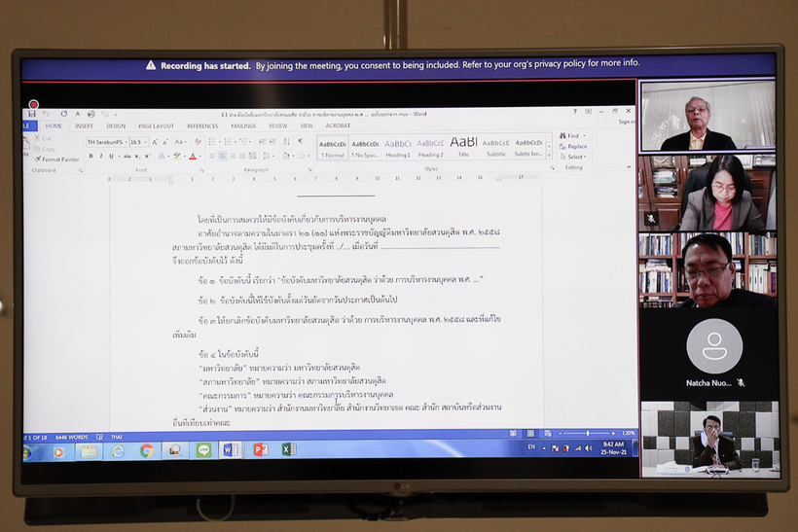
Task: Toggle show paragraph marks
Action: pos(301,142)
